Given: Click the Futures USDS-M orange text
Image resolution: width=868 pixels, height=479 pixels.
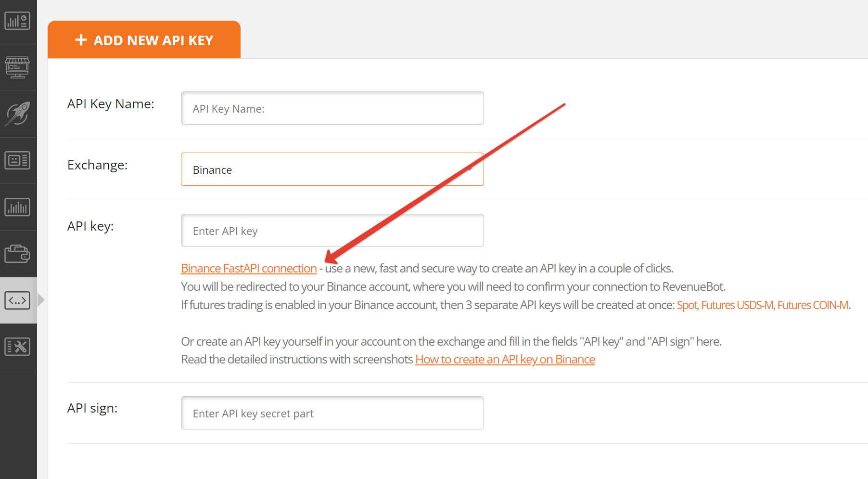Looking at the screenshot, I should pos(737,305).
